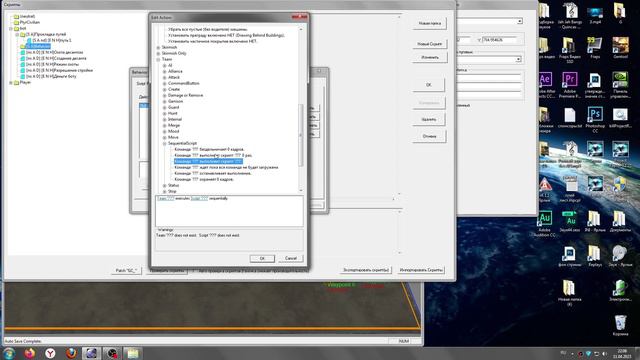
Task: Open the спонсоры.txt file on desktop
Action: click(569, 118)
